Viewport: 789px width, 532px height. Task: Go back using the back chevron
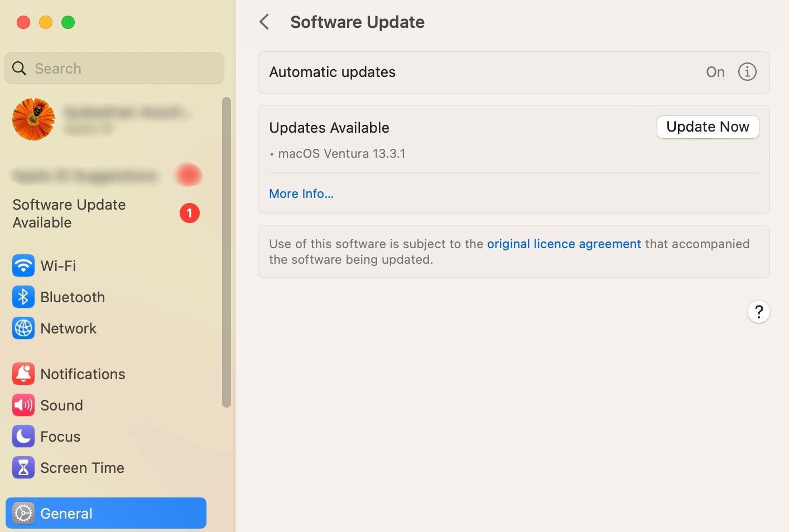(264, 22)
